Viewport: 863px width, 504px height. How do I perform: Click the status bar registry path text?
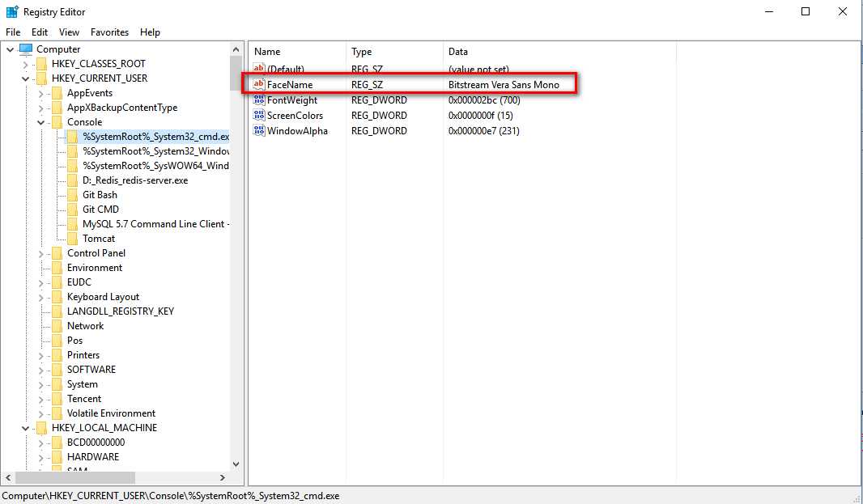171,496
